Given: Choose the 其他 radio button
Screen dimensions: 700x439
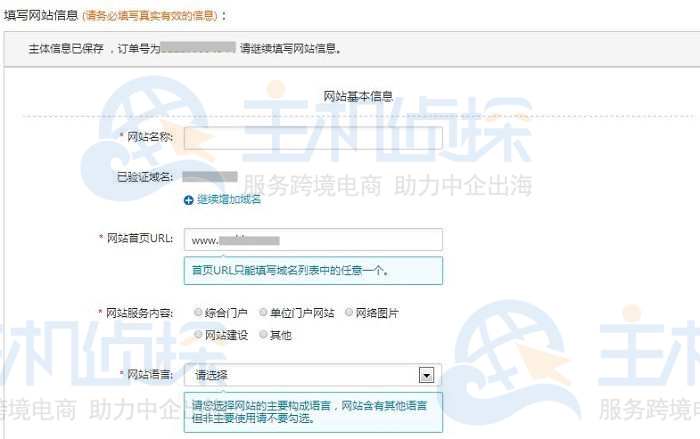Looking at the screenshot, I should click(263, 335).
